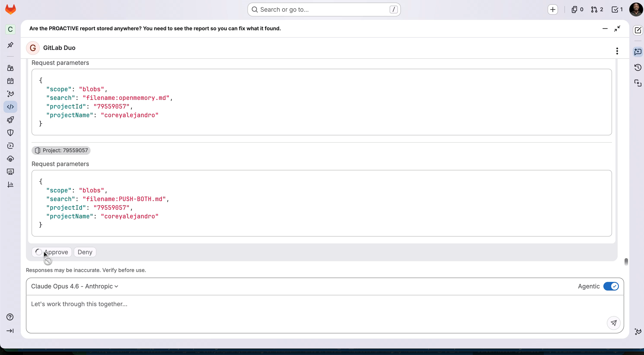Open Duo chat history icon

pyautogui.click(x=638, y=67)
